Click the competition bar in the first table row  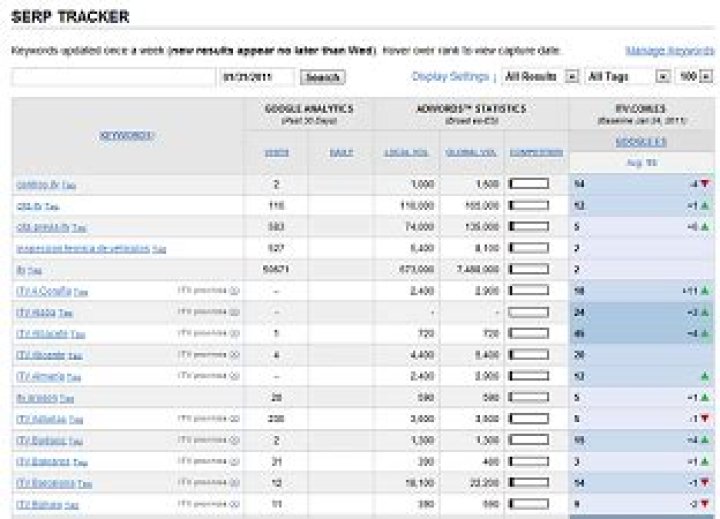(529, 184)
